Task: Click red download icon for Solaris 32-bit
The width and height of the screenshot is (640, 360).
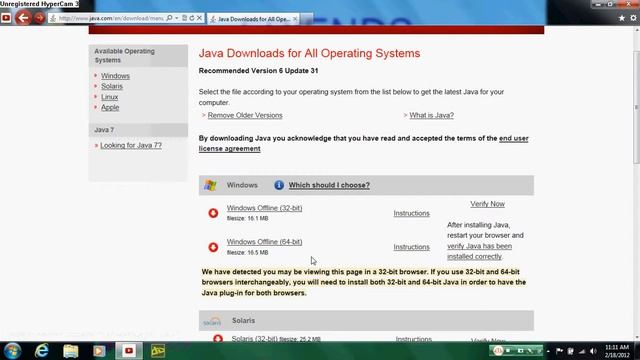Action: coord(218,338)
